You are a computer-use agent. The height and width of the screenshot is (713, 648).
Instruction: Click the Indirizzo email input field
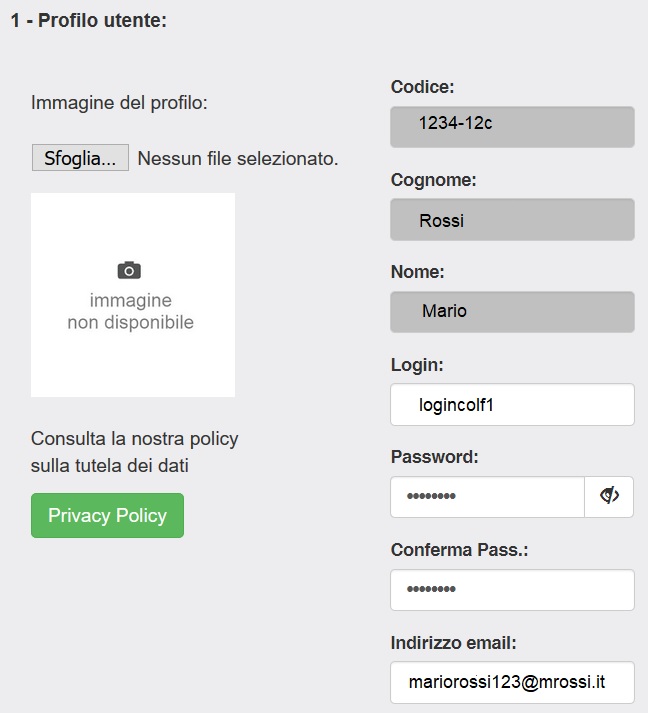click(512, 682)
